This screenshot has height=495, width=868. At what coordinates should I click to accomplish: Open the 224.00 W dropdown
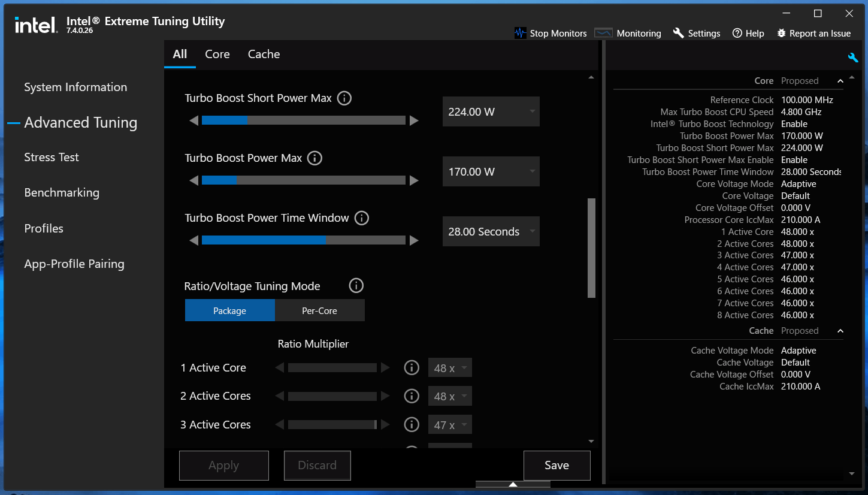point(491,111)
